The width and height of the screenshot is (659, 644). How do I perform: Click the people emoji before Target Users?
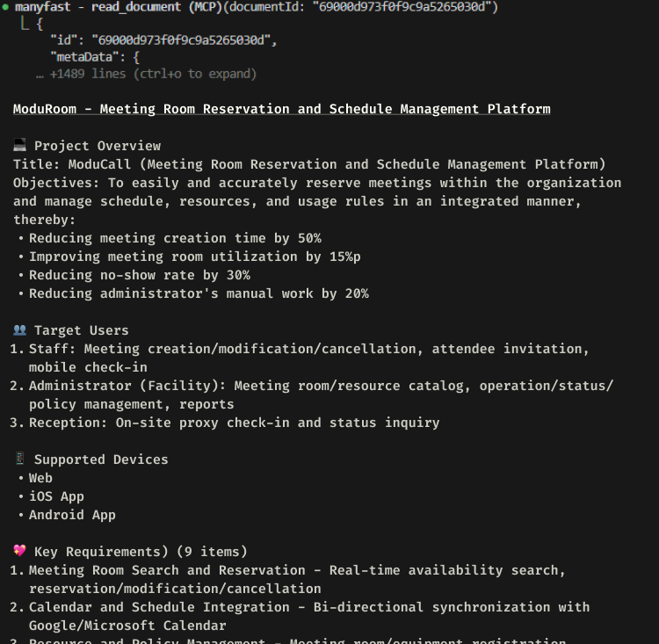pyautogui.click(x=19, y=330)
